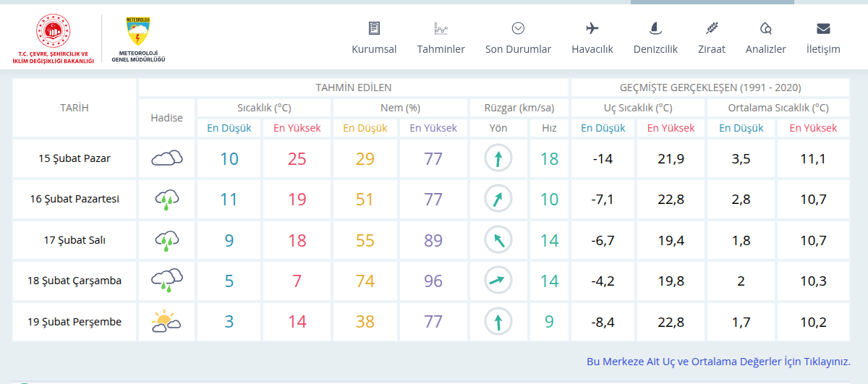Open the Kurumsal menu icon
Image resolution: width=868 pixels, height=384 pixels.
374,29
